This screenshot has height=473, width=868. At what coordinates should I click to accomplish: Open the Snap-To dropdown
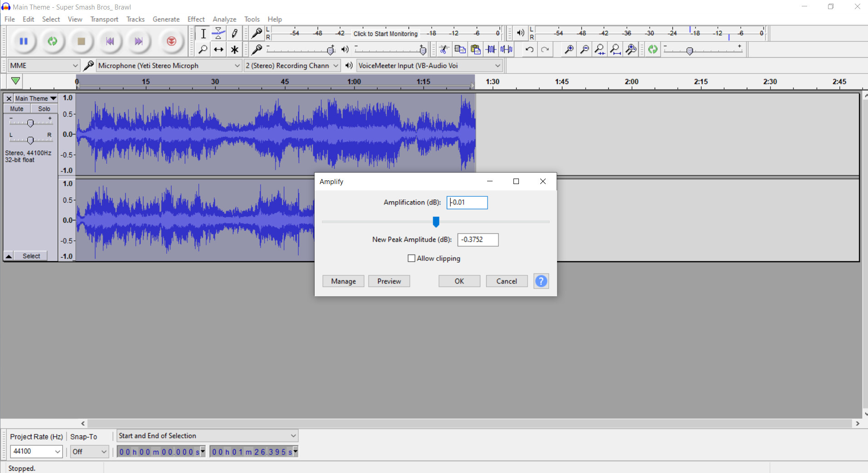point(89,451)
